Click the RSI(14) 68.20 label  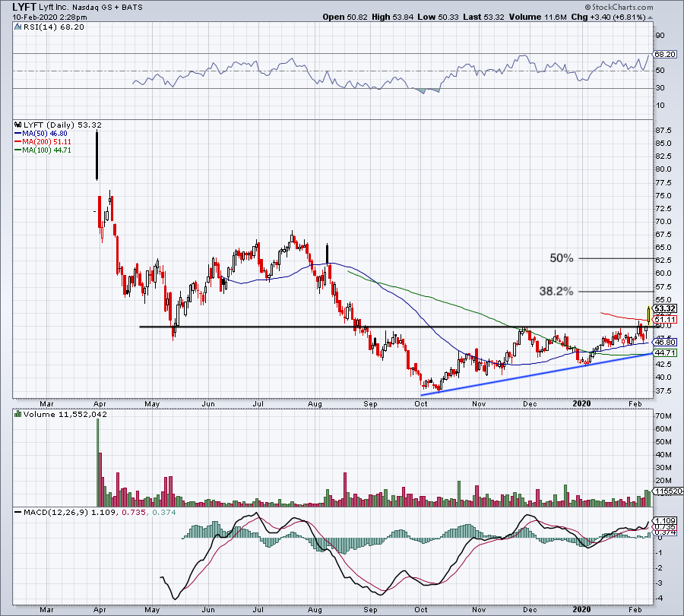tap(53, 27)
